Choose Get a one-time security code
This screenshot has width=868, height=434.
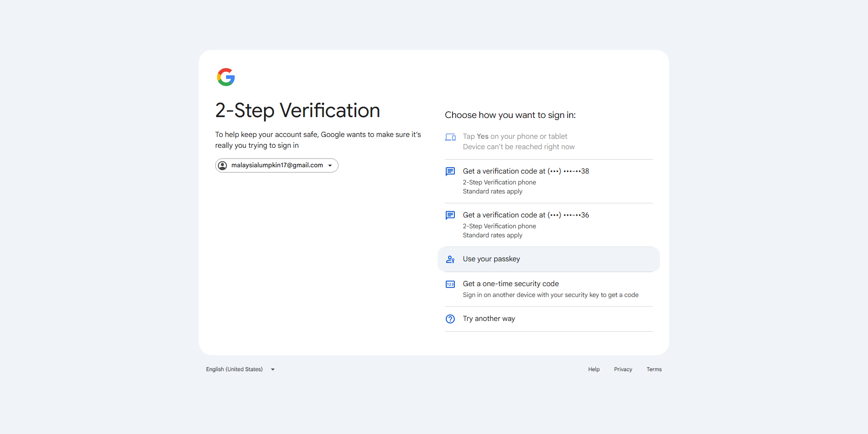pos(549,289)
